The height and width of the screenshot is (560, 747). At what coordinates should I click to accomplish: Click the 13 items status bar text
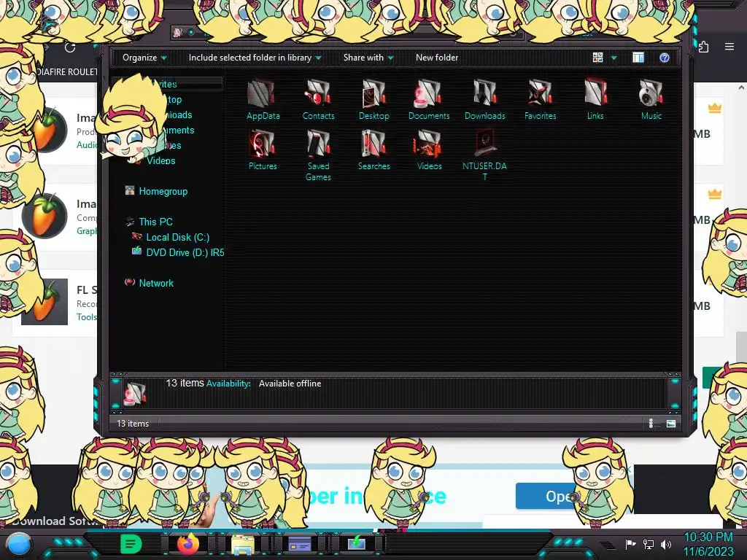[x=133, y=424]
